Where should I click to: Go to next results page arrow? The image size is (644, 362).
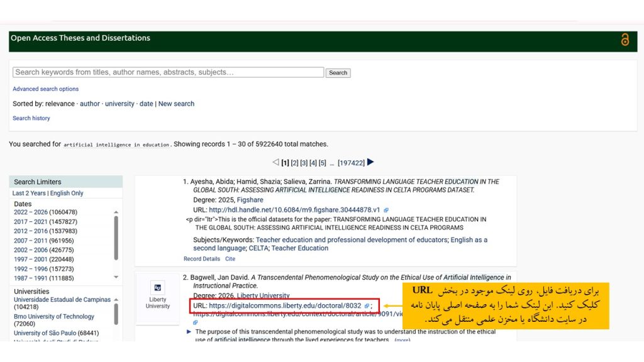(370, 162)
